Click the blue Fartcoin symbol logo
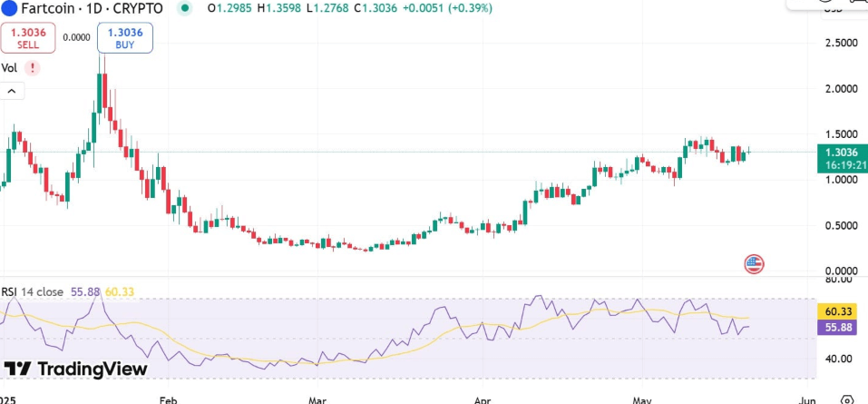This screenshot has height=404, width=868. click(9, 8)
